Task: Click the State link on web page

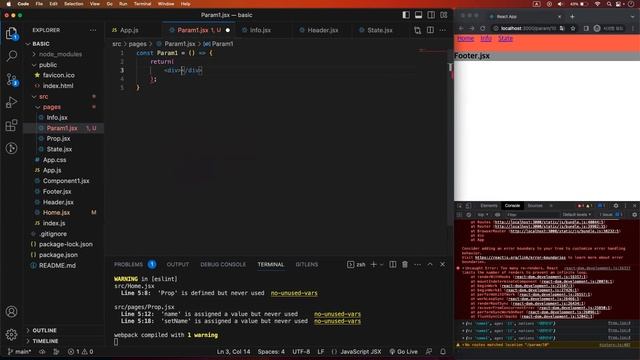Action: [x=505, y=38]
